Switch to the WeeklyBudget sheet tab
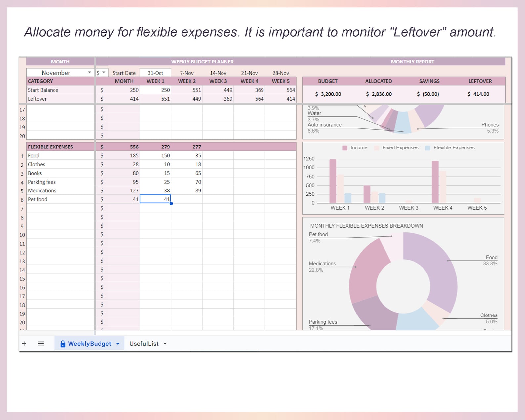This screenshot has width=525, height=420. [x=90, y=344]
